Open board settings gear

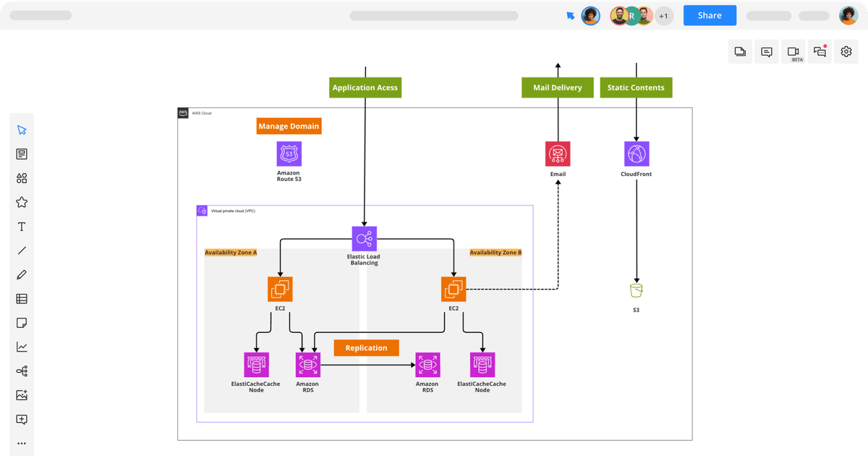846,52
